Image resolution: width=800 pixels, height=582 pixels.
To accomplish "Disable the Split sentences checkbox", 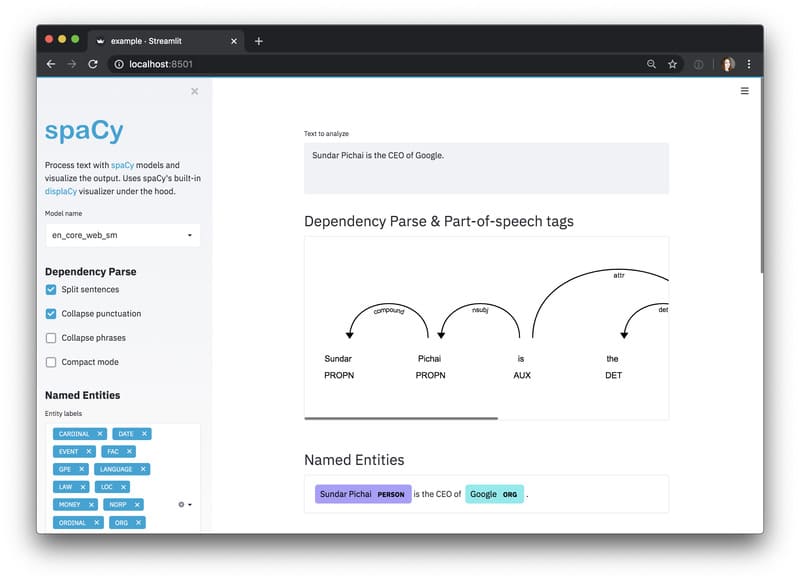I will (50, 289).
